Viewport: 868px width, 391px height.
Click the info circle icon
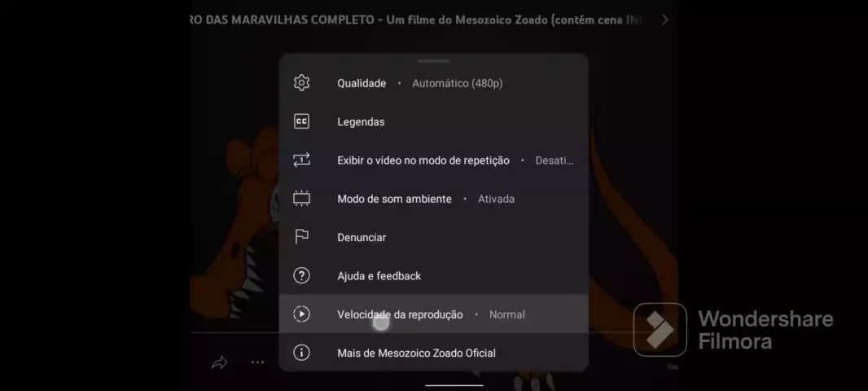(x=301, y=352)
